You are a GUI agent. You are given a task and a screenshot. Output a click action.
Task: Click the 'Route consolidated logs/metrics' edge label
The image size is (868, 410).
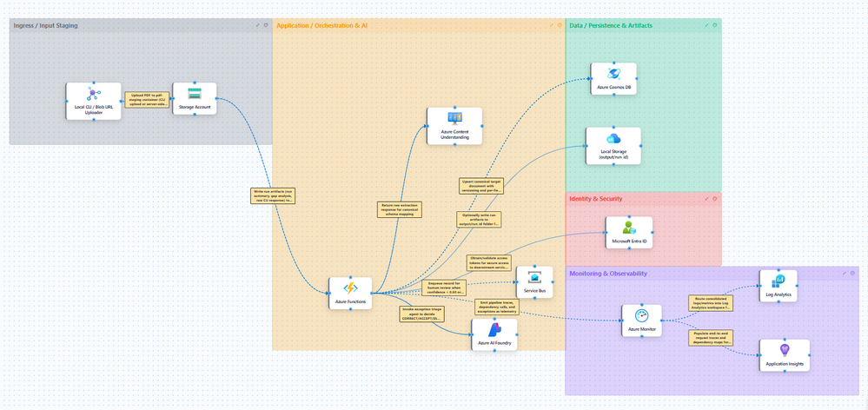pyautogui.click(x=712, y=303)
